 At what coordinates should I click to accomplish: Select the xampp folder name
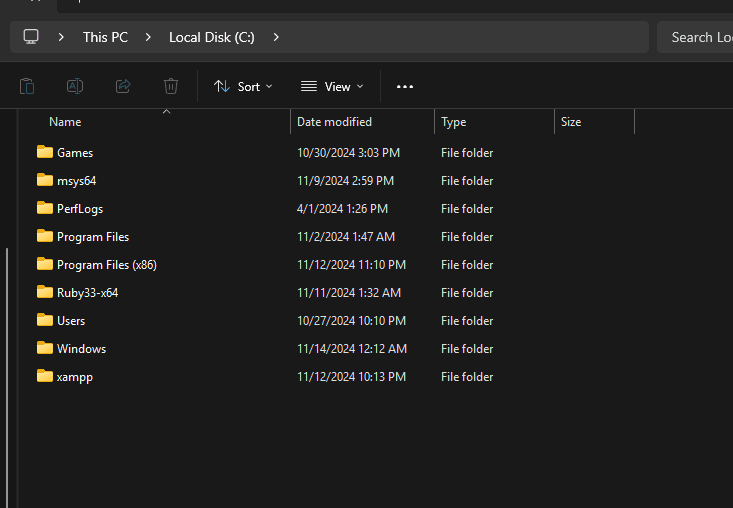(x=75, y=378)
